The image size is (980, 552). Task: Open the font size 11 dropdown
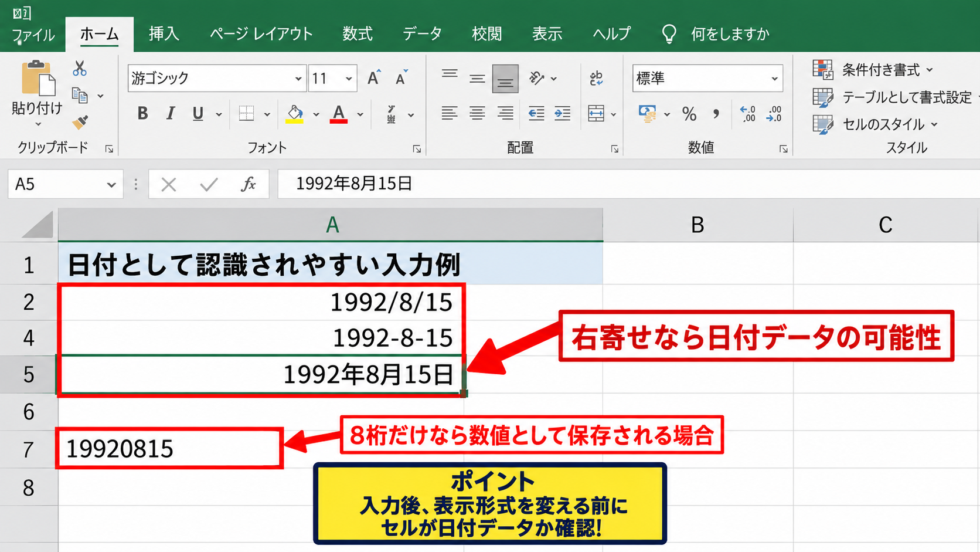349,79
